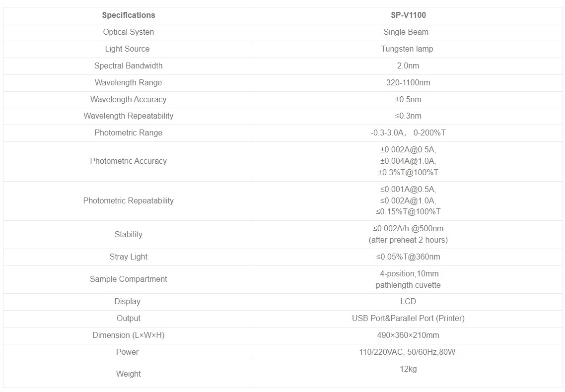Select the Wavelength Repeatability row label
The image size is (565, 392).
tap(129, 116)
